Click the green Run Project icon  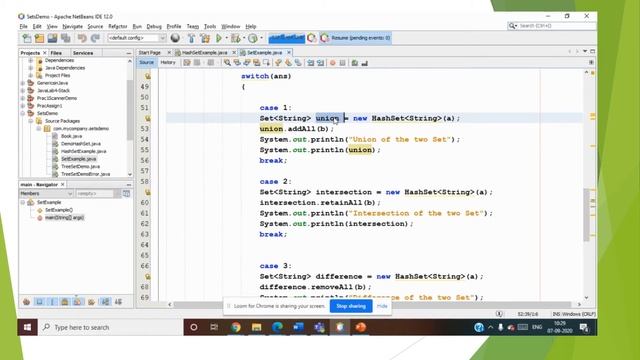pos(219,38)
